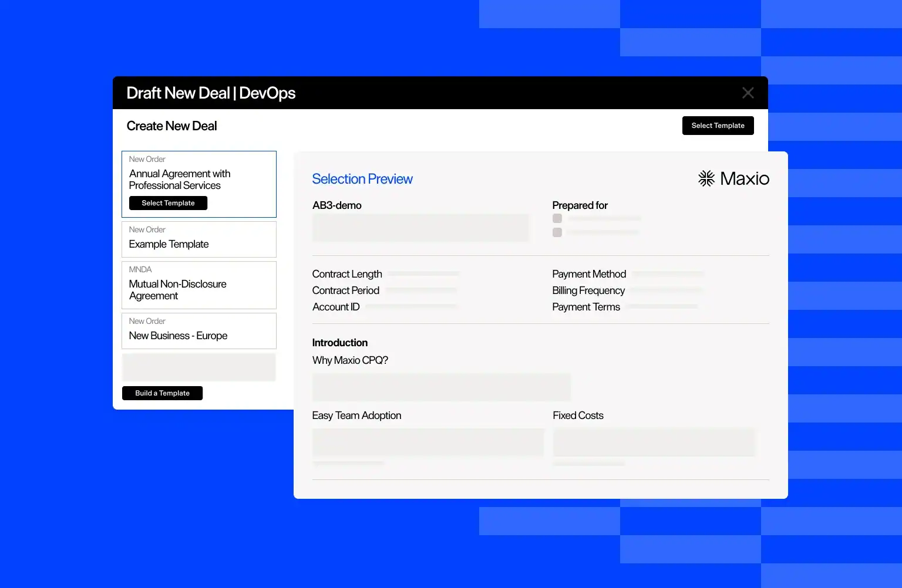902x588 pixels.
Task: Click the Maxio logo in preview
Action: pyautogui.click(x=733, y=178)
